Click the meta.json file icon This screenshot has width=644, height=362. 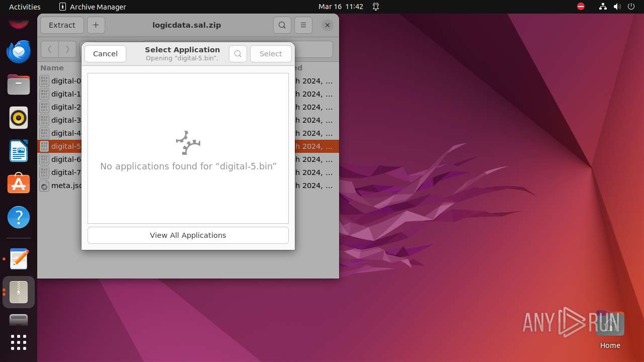[x=44, y=186]
